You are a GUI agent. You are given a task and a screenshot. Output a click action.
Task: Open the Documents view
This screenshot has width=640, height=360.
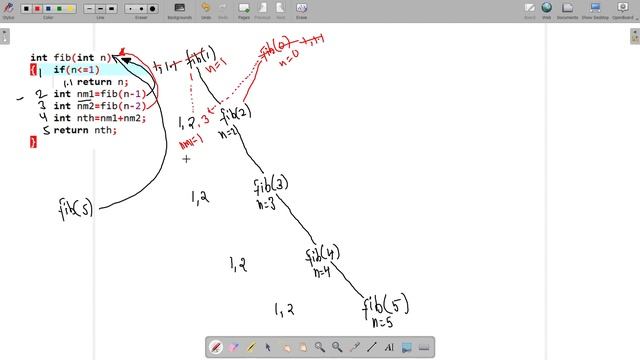click(567, 10)
